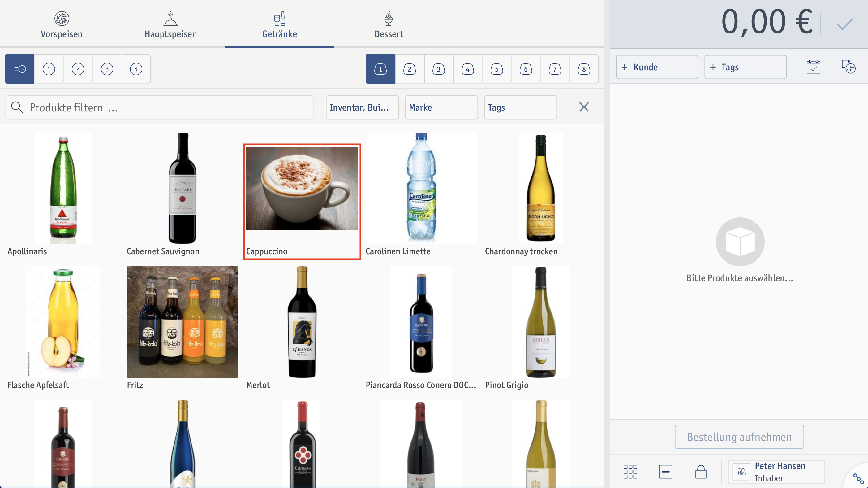Focus the Produkte filtern search field
This screenshot has height=488, width=868.
(159, 107)
